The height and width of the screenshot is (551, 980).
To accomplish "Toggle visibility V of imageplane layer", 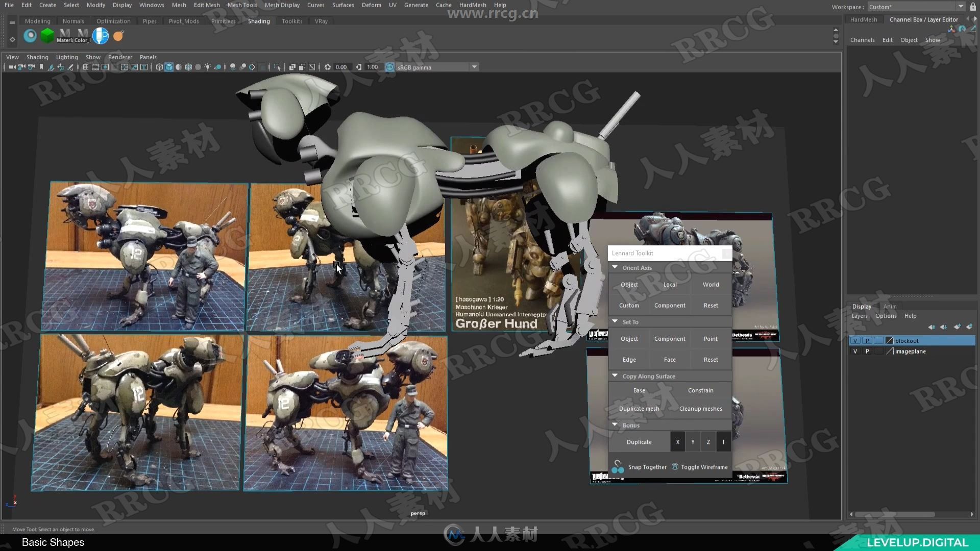I will (855, 352).
